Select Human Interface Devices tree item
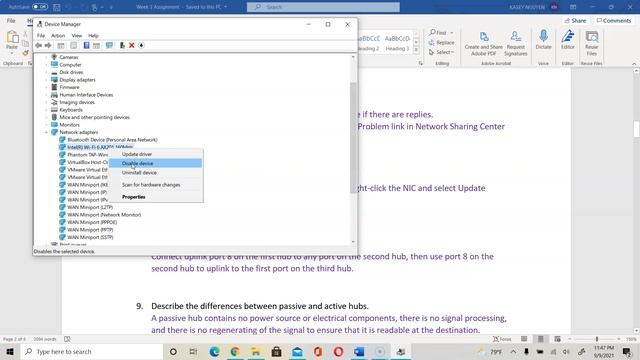 [86, 95]
